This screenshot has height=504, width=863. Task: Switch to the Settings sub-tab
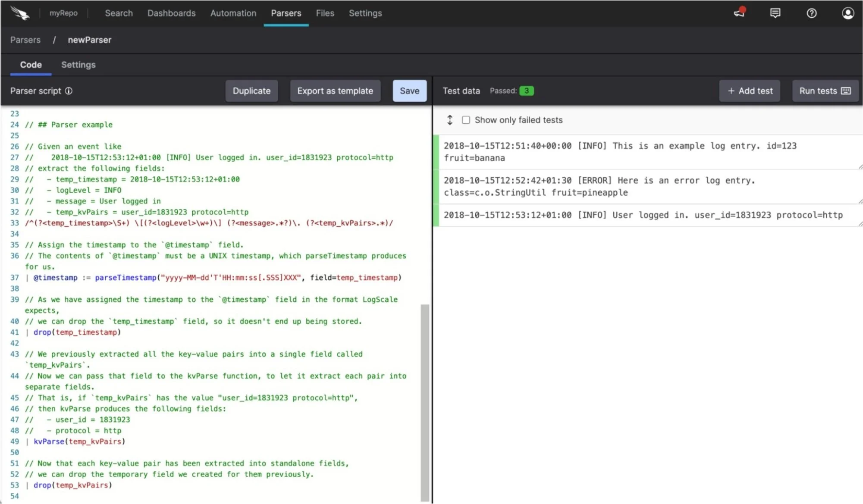pyautogui.click(x=78, y=65)
